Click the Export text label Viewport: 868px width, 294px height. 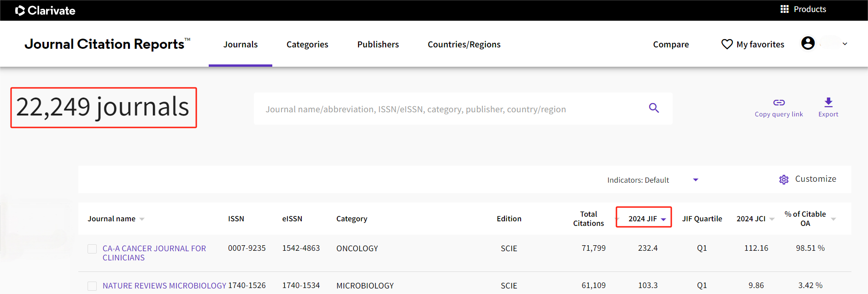tap(828, 114)
